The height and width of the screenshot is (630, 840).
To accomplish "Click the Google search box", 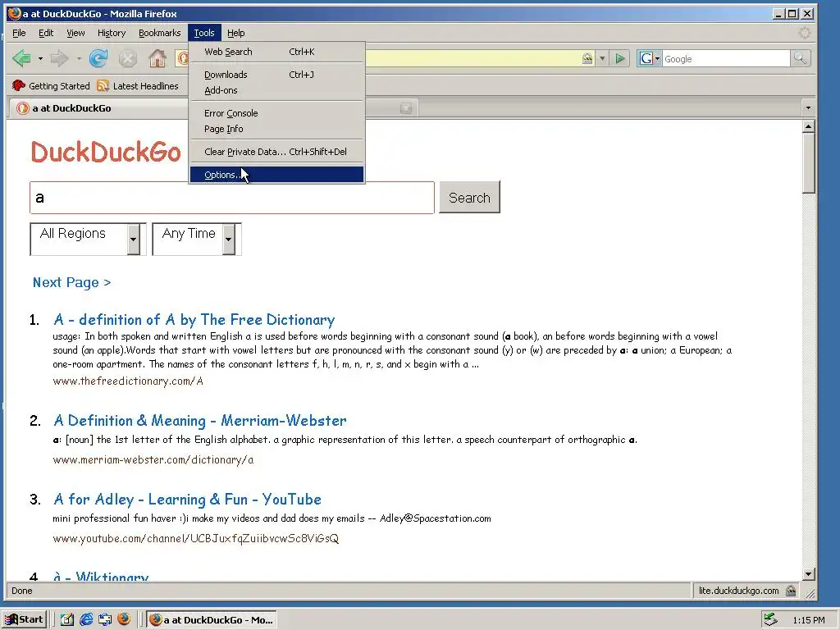I will point(726,58).
